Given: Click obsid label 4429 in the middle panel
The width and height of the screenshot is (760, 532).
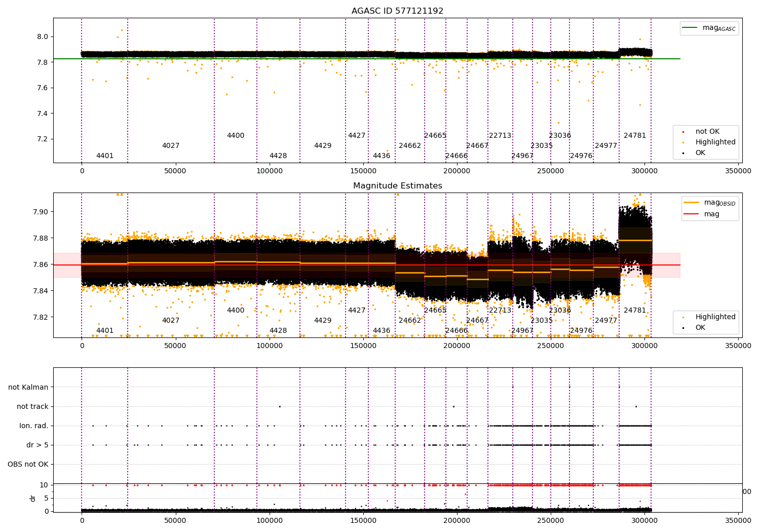Looking at the screenshot, I should click(323, 321).
